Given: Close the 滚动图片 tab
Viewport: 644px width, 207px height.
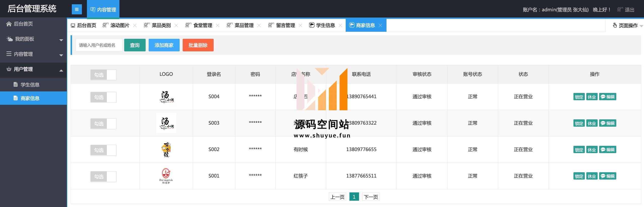Looking at the screenshot, I should coord(135,25).
